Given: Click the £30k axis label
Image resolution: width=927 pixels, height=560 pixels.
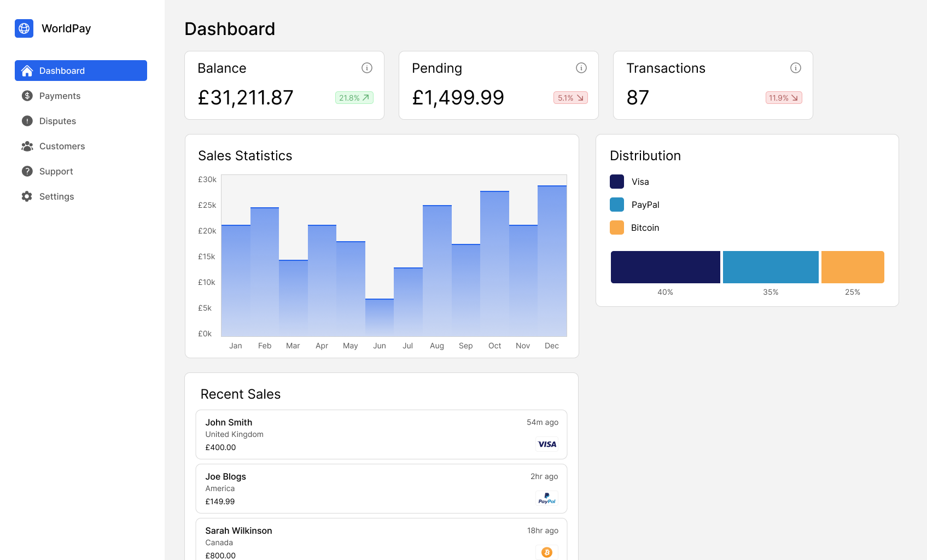Looking at the screenshot, I should (x=207, y=179).
